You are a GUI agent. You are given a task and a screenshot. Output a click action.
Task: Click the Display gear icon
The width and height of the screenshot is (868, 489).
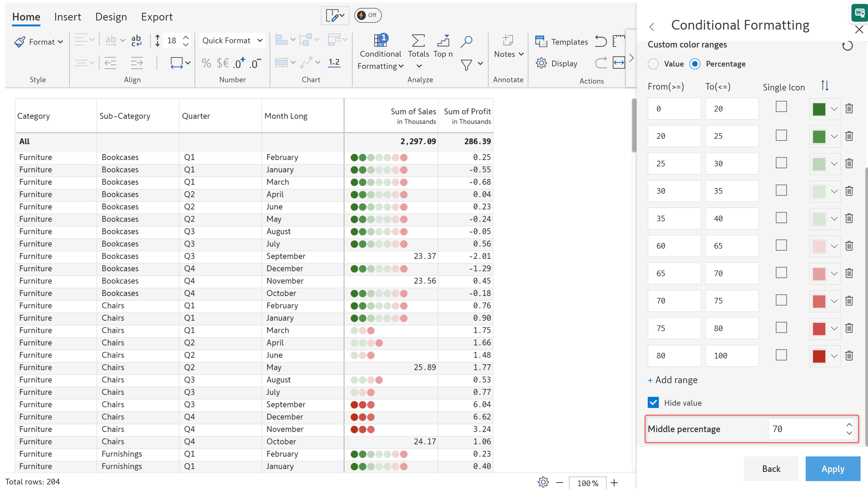(x=541, y=63)
